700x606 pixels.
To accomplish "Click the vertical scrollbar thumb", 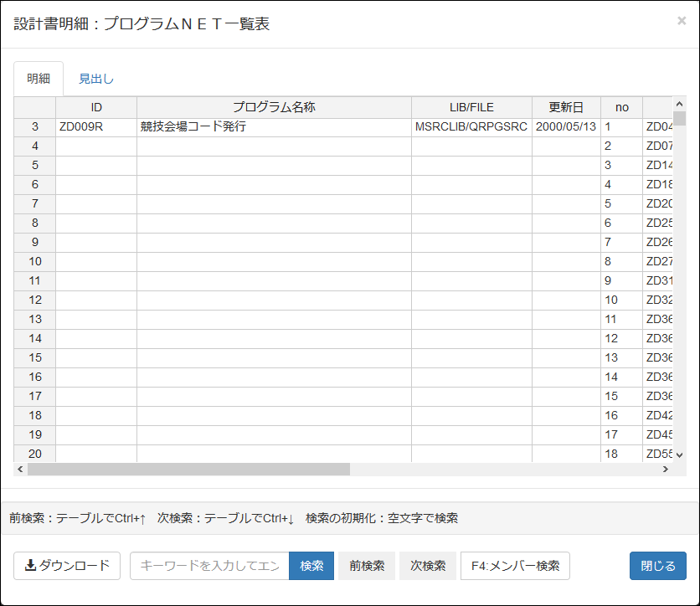I will pyautogui.click(x=679, y=119).
